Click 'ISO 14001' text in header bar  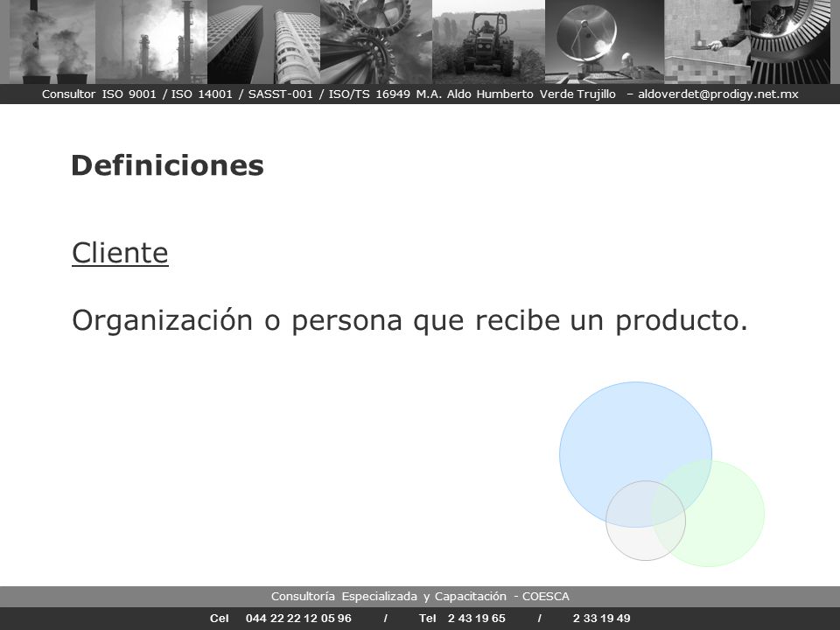pos(201,94)
